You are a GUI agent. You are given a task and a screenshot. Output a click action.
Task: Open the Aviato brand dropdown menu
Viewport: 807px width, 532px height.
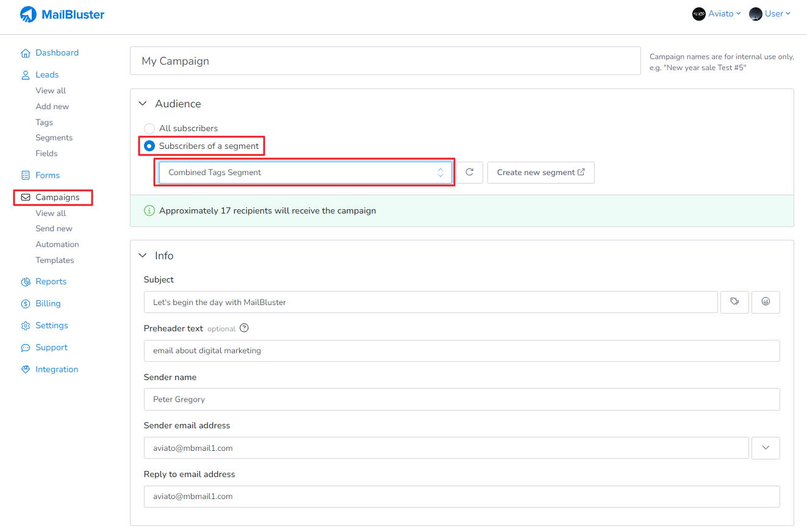[x=717, y=14]
